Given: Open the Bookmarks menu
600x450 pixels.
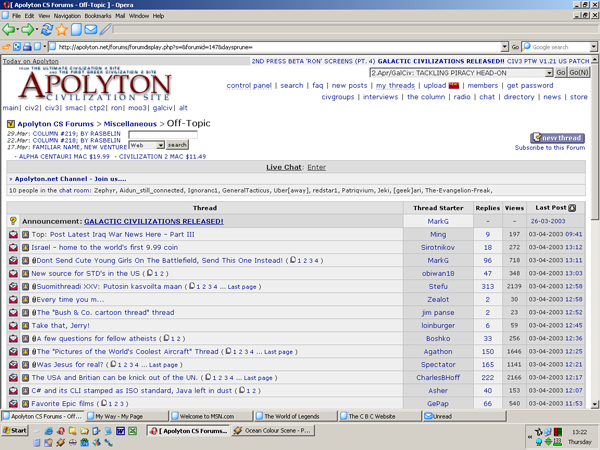Looking at the screenshot, I should click(98, 16).
